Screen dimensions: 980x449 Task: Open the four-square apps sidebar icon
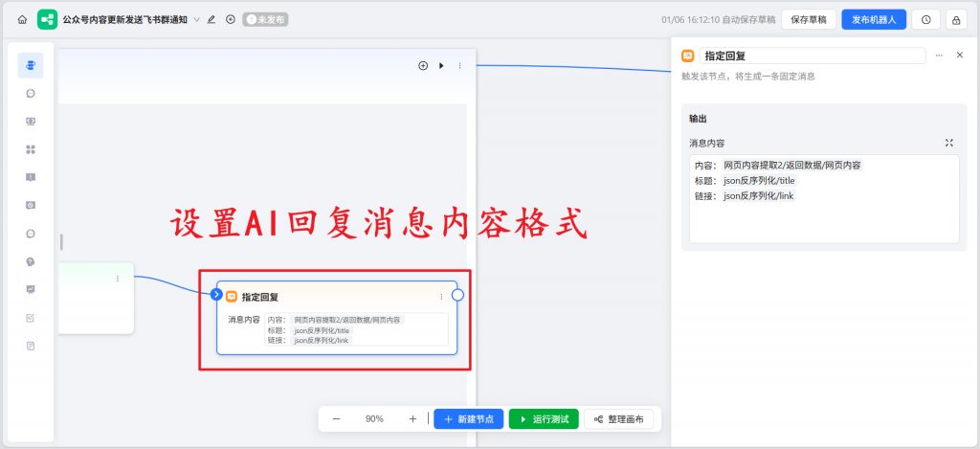click(x=31, y=149)
